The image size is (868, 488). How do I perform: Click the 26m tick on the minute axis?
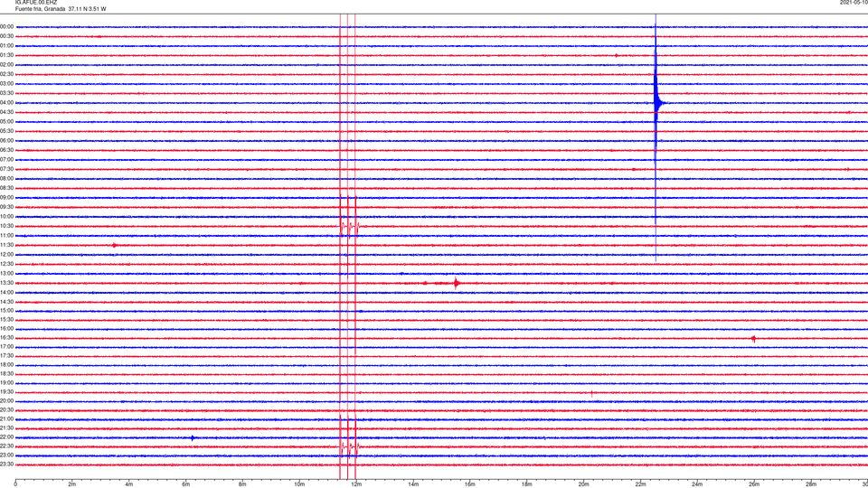point(754,484)
